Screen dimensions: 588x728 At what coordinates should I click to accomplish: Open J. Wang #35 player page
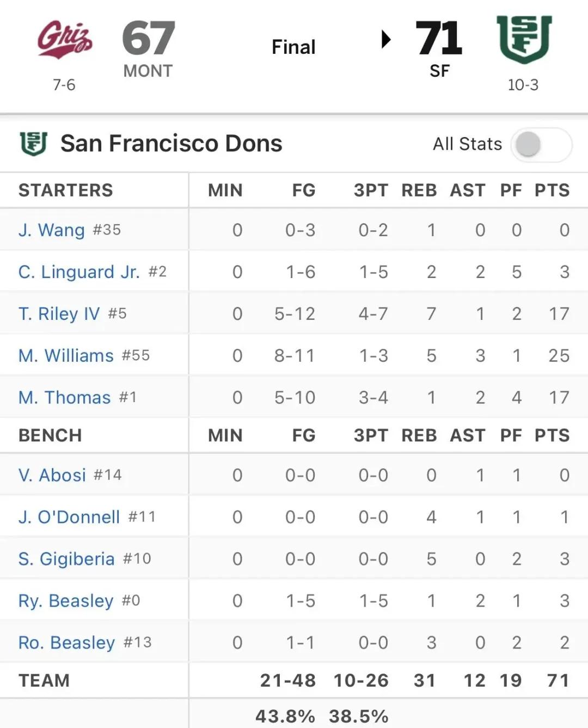click(x=70, y=230)
